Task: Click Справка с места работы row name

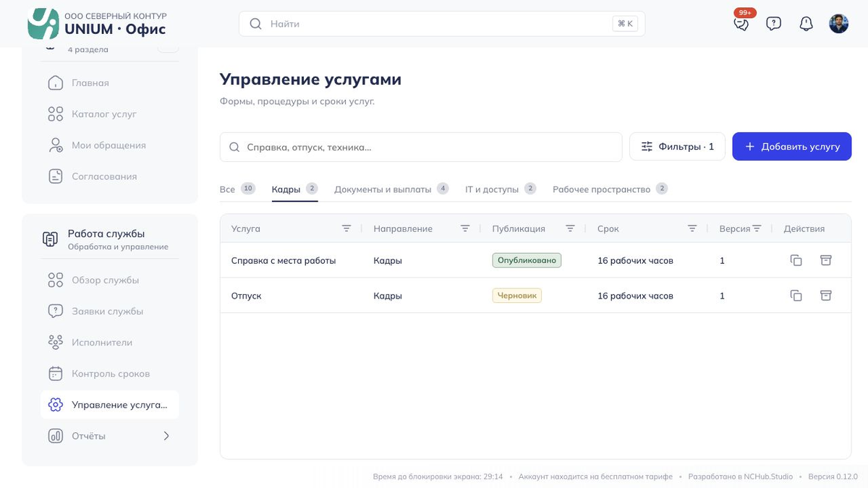Action: (284, 260)
